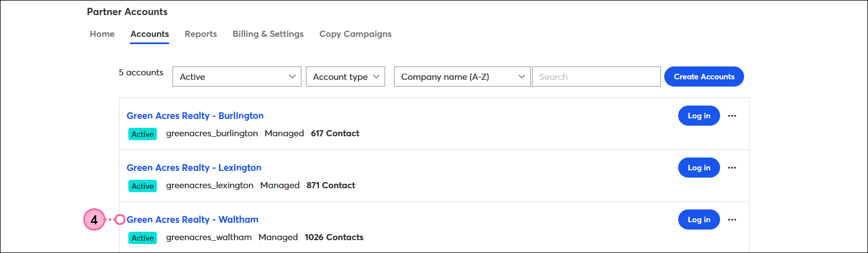The height and width of the screenshot is (253, 868).
Task: Log in to Green Acres Realty - Lexington
Action: pos(699,168)
